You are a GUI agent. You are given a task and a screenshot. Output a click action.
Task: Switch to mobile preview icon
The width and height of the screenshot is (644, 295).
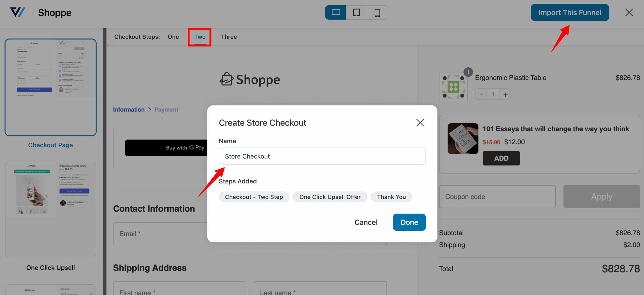click(x=377, y=13)
